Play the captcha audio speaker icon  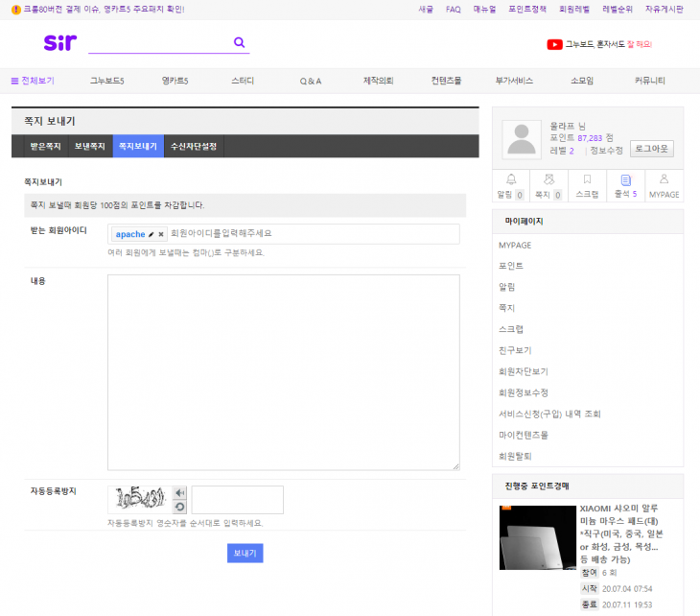(179, 492)
